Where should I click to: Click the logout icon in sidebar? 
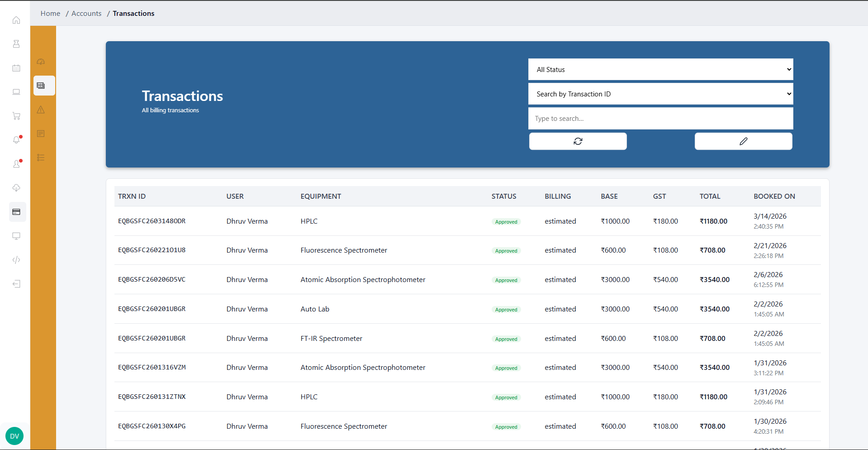[16, 284]
